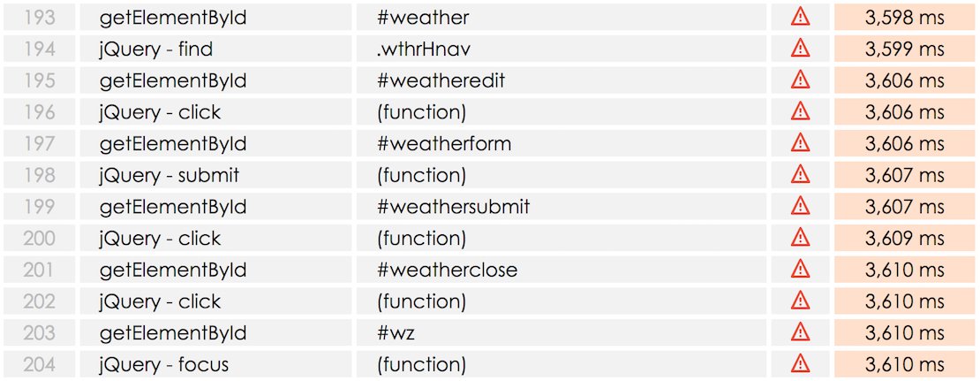Click the warning icon for #wz row
The width and height of the screenshot is (980, 381).
(x=800, y=333)
